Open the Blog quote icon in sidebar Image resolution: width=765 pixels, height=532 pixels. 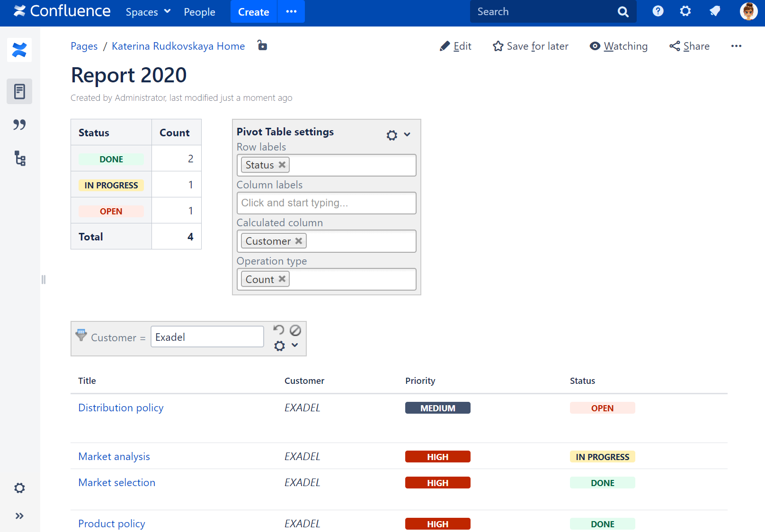tap(19, 125)
